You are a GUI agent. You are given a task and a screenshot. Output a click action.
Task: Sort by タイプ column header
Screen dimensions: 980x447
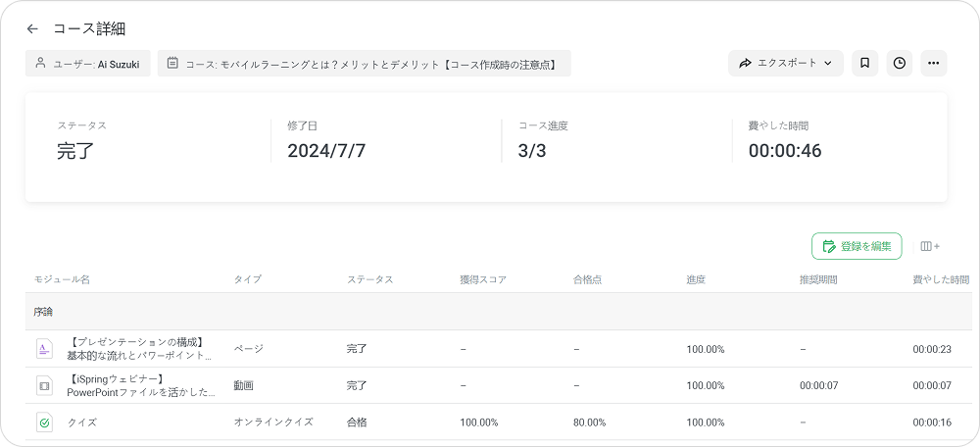(247, 279)
